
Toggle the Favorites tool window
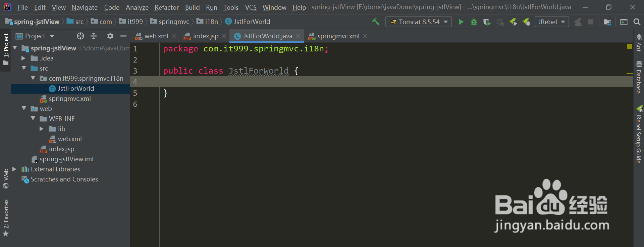coord(6,218)
